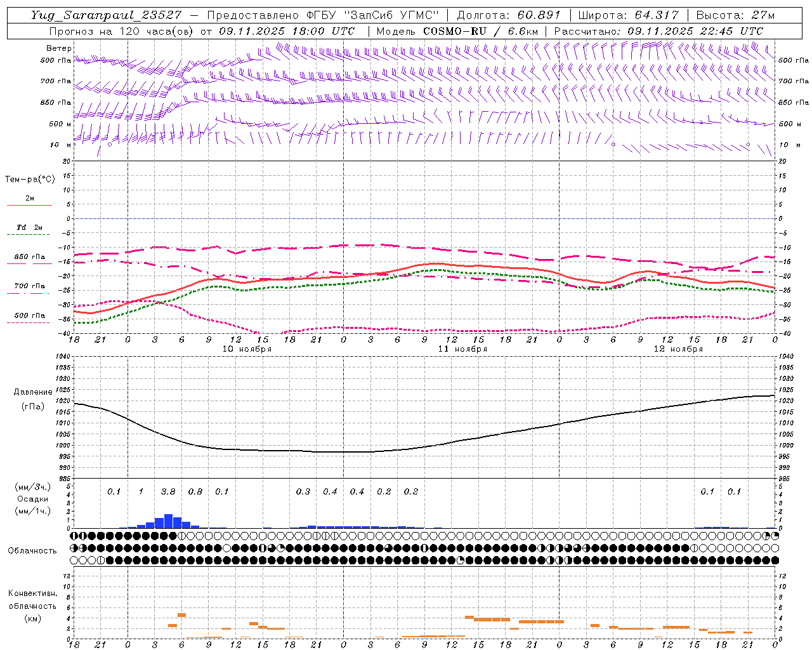Viewport: 812px width, 650px height.
Task: Click the "(гПа)" unit under Давление
Action: click(x=33, y=407)
